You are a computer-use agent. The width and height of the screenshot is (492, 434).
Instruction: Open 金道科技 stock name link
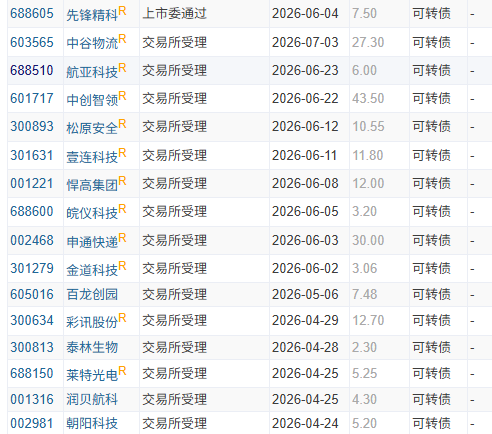point(92,270)
